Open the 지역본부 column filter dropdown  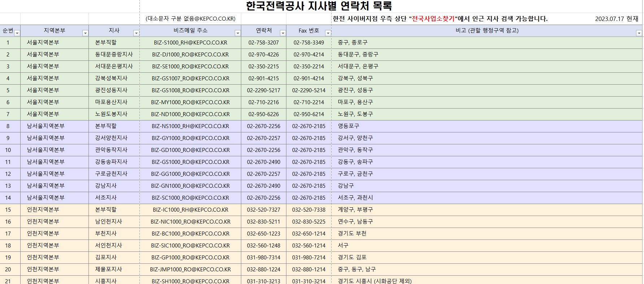tap(85, 33)
